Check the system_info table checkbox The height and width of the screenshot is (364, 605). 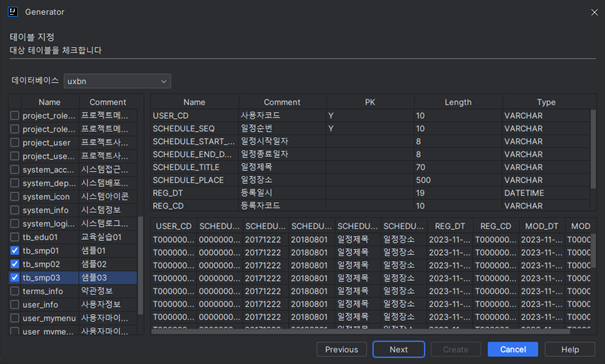pyautogui.click(x=15, y=210)
